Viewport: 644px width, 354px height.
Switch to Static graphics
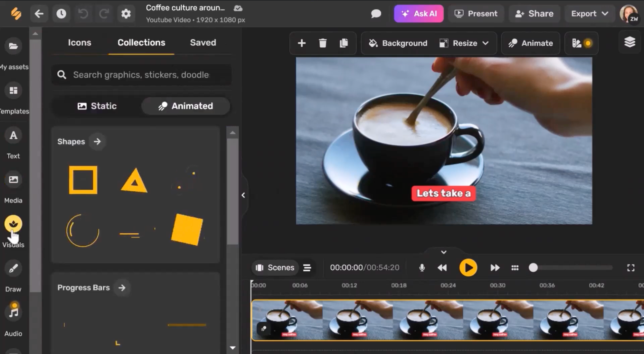coord(97,106)
